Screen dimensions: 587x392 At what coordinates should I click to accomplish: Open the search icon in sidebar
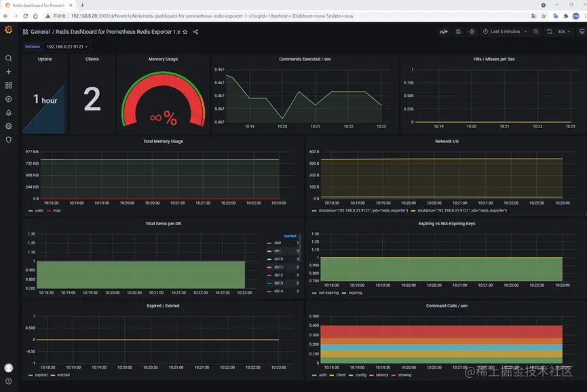coord(9,58)
